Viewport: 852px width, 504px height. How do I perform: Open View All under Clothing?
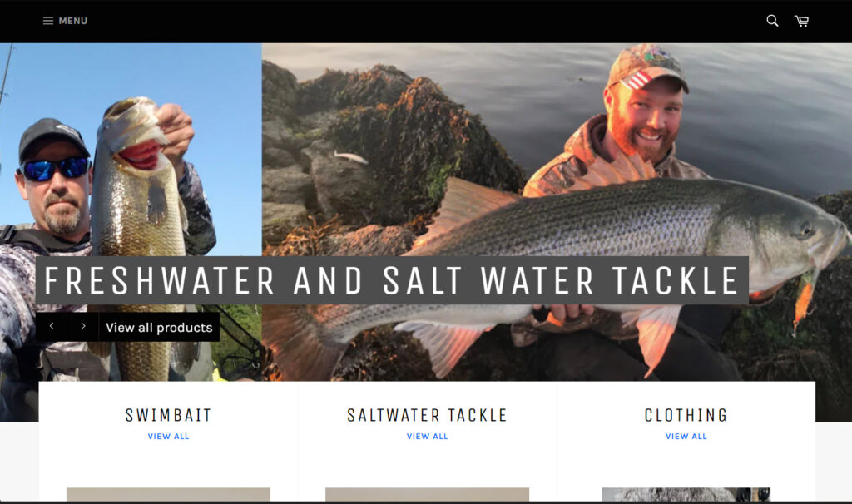coord(686,436)
